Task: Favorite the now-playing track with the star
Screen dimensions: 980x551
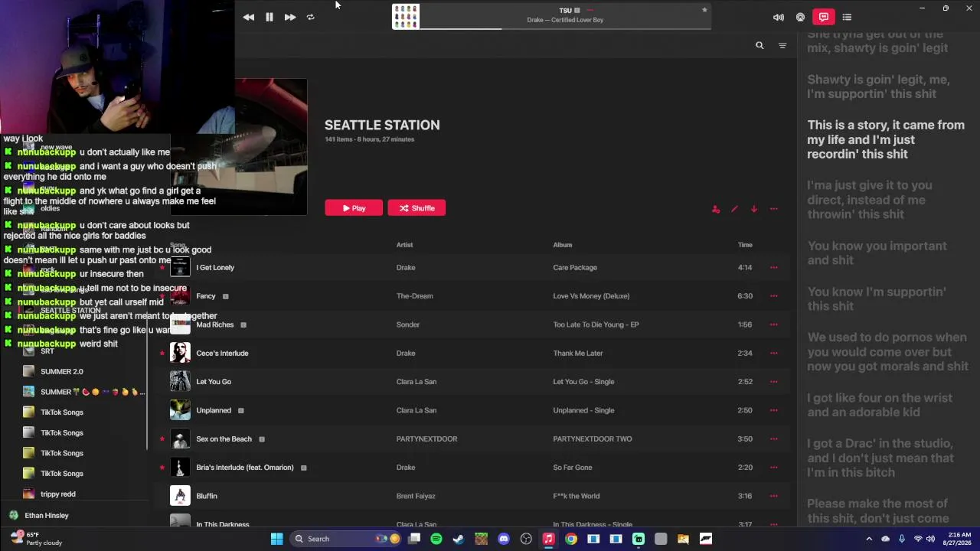Action: tap(704, 10)
